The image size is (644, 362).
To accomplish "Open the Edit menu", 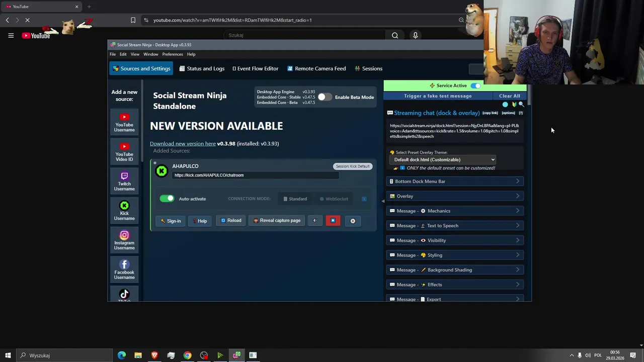I will click(123, 54).
